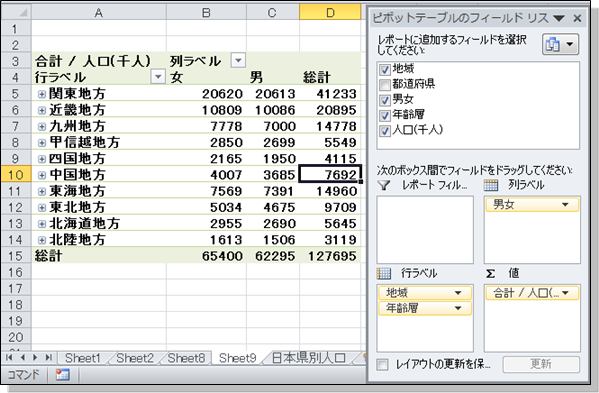Switch to the 日本県別人口 sheet tab
This screenshot has height=393, width=599.
tap(309, 358)
